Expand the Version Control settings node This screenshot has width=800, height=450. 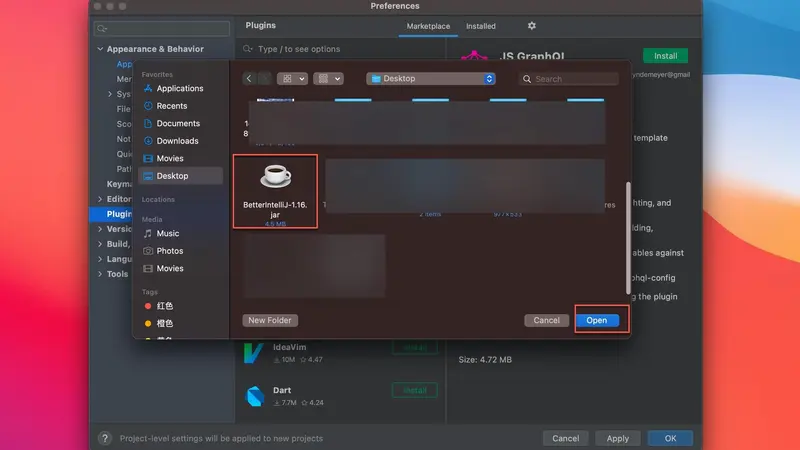(100, 229)
